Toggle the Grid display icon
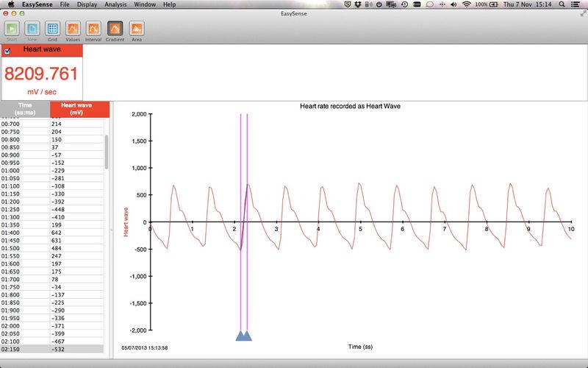Image resolution: width=588 pixels, height=368 pixels. point(53,29)
